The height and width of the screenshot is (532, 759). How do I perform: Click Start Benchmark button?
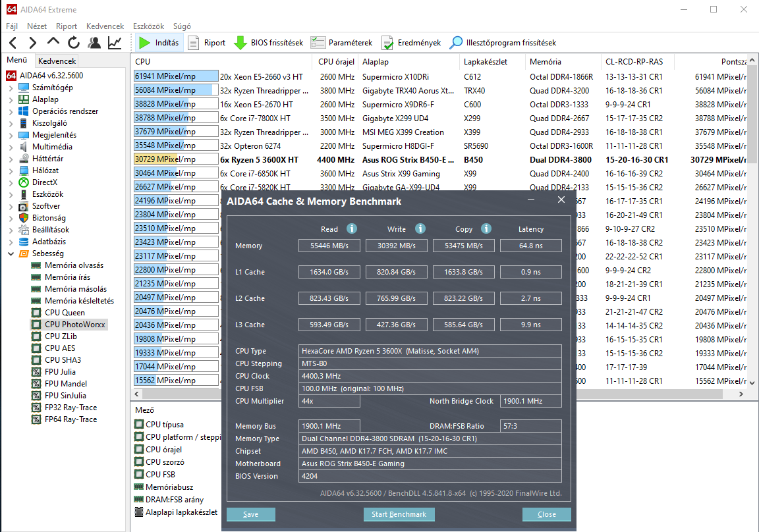399,514
